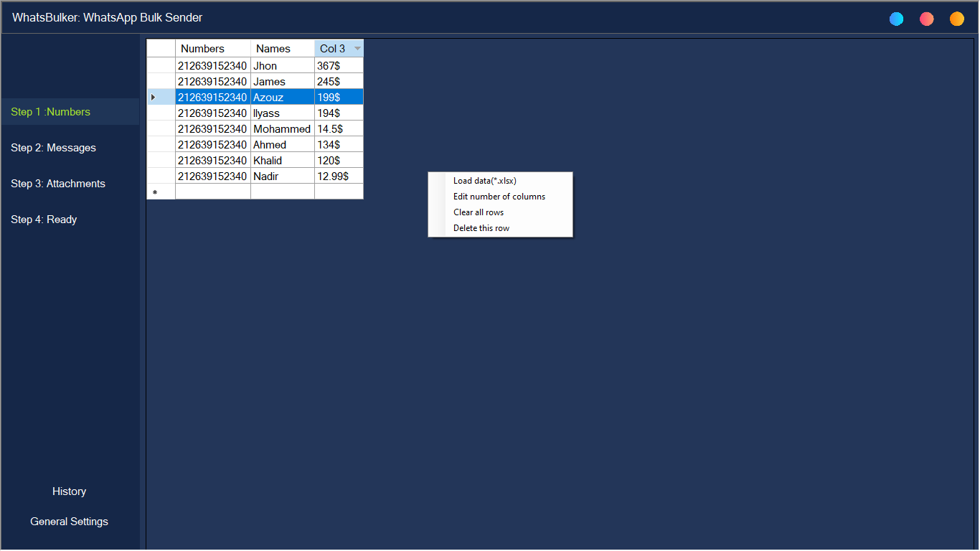Click the "120$" cell
Image resolution: width=980 pixels, height=551 pixels.
click(x=339, y=161)
